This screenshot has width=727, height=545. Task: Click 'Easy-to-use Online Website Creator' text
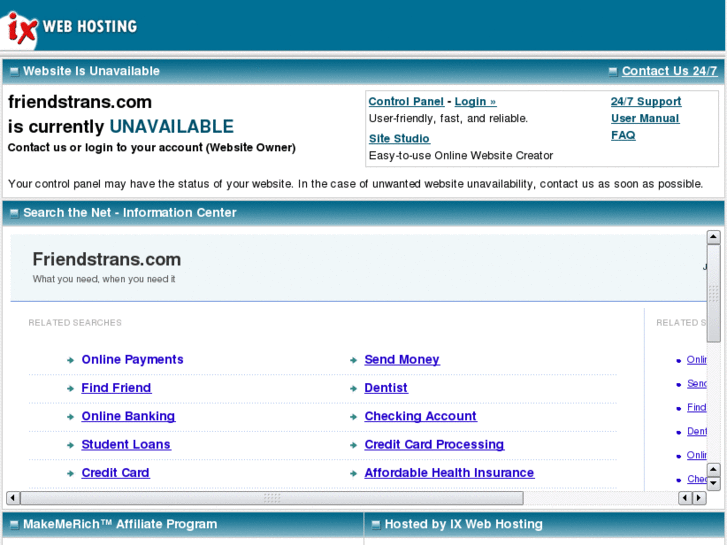coord(461,155)
